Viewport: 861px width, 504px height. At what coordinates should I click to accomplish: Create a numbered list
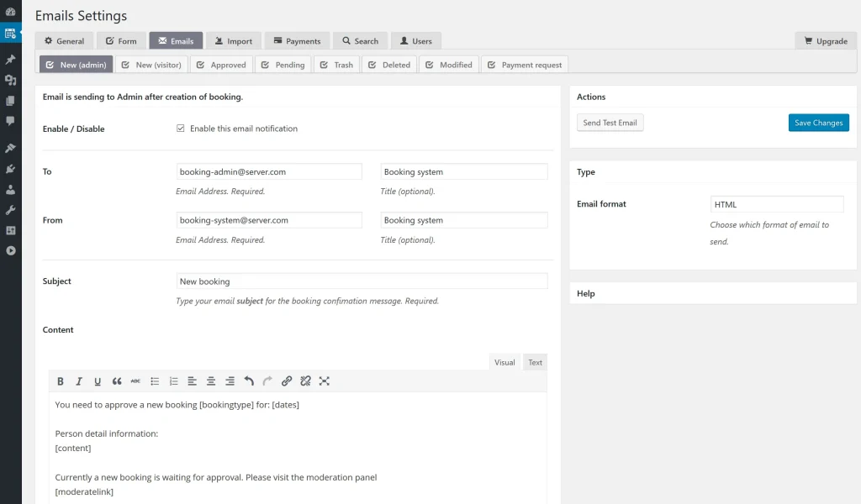click(173, 381)
